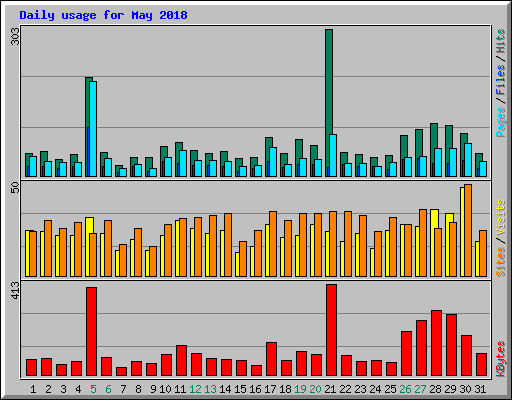Image resolution: width=512 pixels, height=400 pixels.
Task: Click the orange Visits bar for day 14
Action: coord(228,245)
